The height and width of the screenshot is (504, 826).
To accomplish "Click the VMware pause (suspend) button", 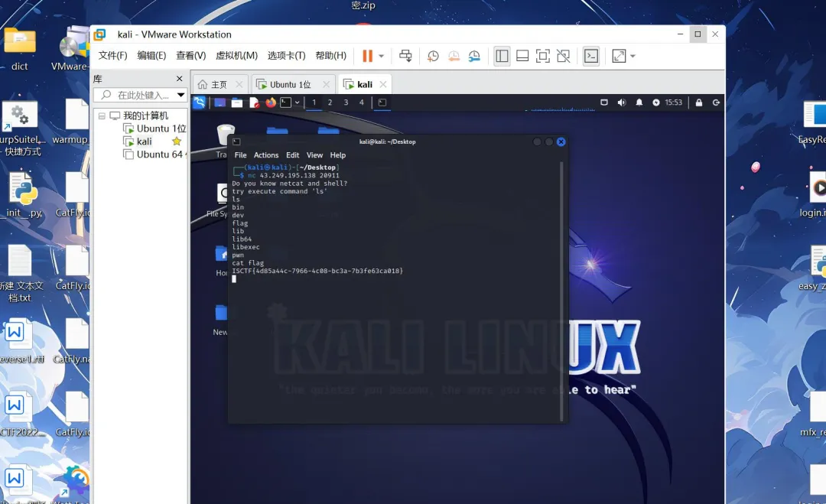I will pos(367,56).
